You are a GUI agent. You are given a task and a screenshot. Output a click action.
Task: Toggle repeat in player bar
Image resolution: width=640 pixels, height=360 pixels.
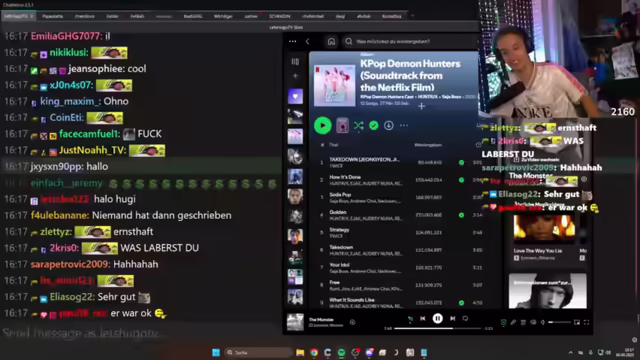click(465, 318)
